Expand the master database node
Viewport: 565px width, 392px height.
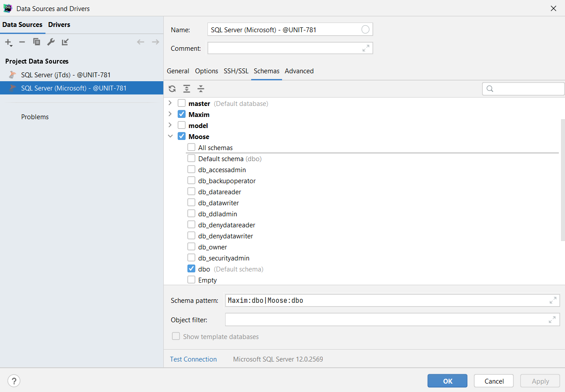coord(170,103)
